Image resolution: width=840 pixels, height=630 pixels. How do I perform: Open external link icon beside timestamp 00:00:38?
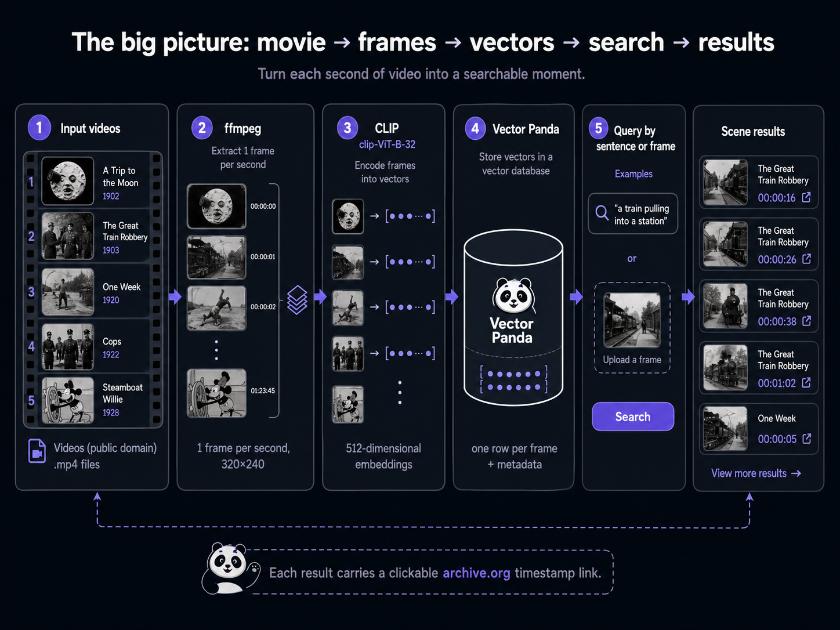pyautogui.click(x=806, y=321)
